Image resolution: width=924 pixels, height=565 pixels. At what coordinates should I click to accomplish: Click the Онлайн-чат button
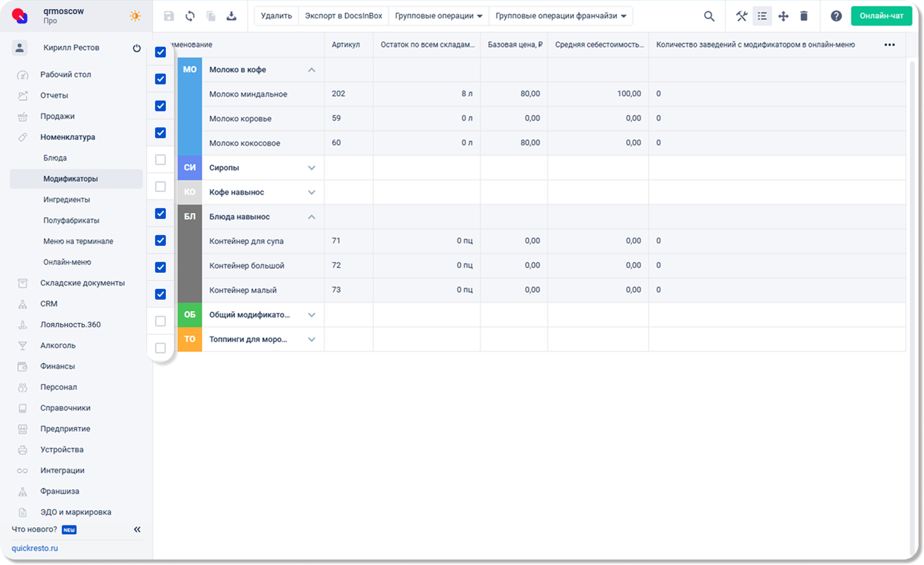pyautogui.click(x=881, y=16)
